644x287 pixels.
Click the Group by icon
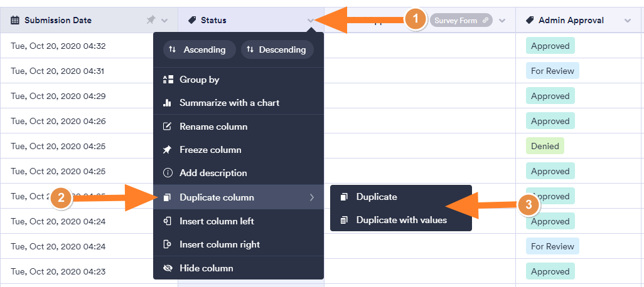pos(168,80)
